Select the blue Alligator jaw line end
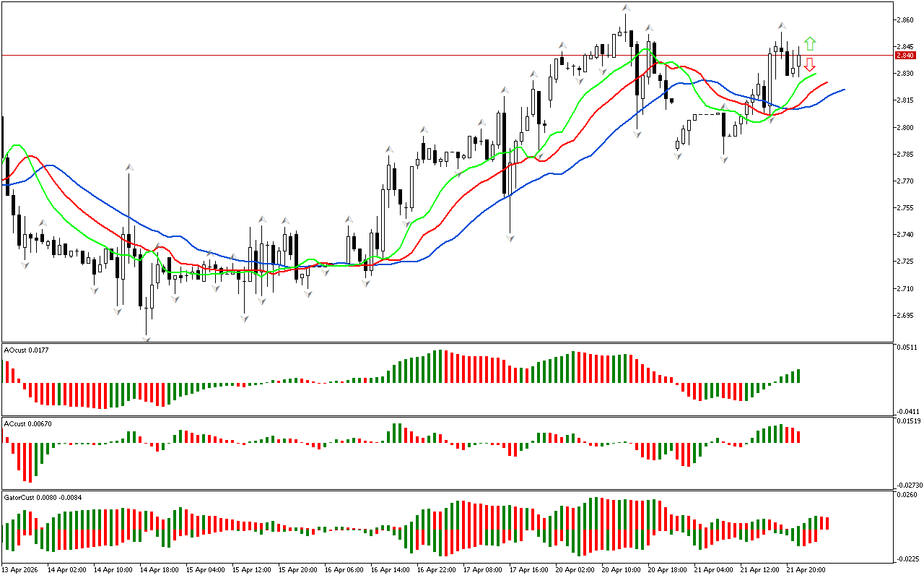 (843, 90)
